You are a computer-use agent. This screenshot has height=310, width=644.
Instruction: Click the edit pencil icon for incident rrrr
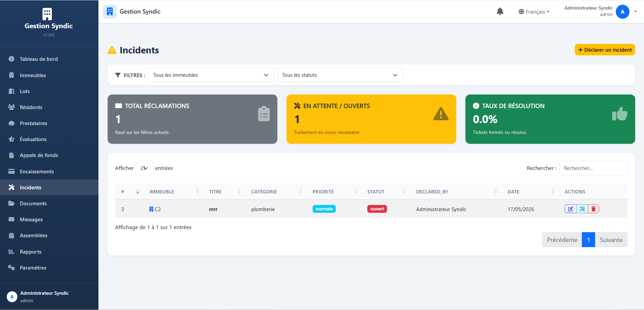pos(571,209)
